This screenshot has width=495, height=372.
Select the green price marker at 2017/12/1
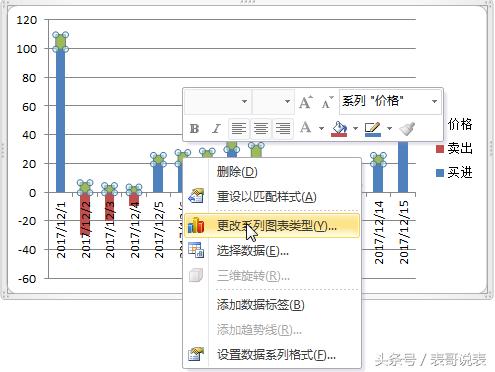pos(60,42)
